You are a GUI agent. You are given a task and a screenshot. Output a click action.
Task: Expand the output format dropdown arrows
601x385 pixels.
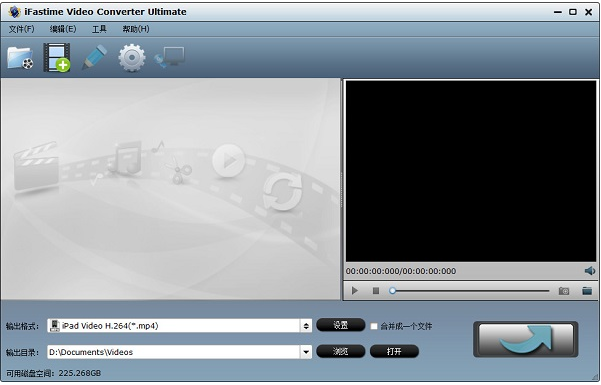tap(306, 326)
